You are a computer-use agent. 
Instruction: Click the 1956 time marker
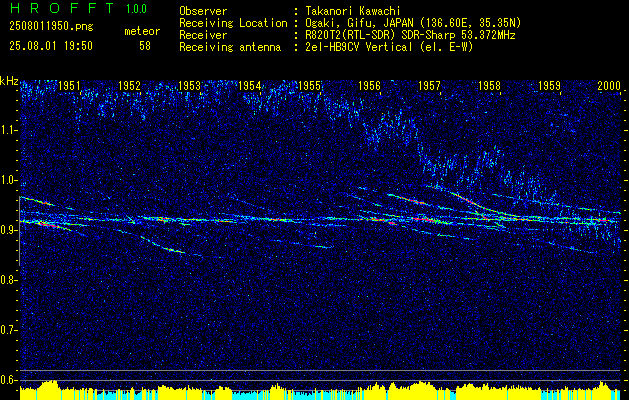click(x=369, y=85)
